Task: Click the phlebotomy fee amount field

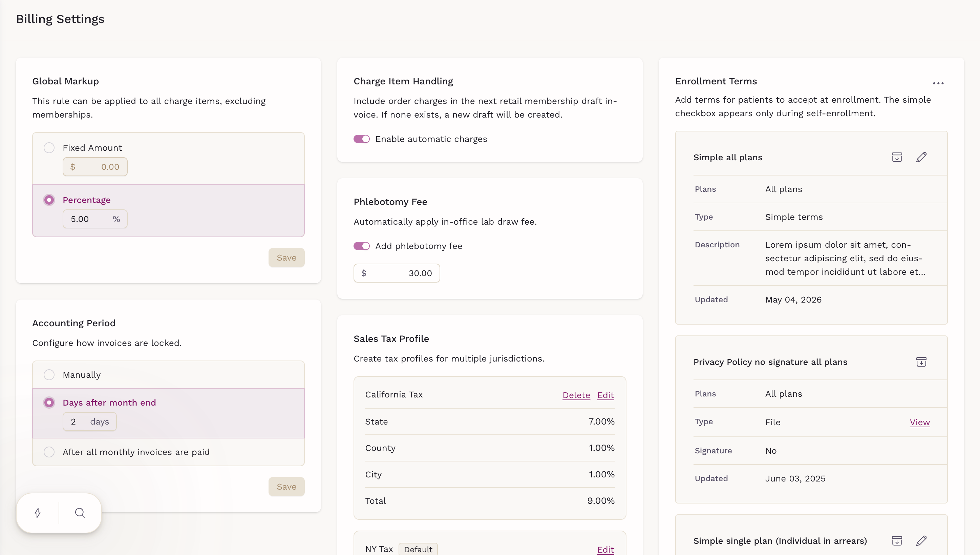Action: pos(397,273)
